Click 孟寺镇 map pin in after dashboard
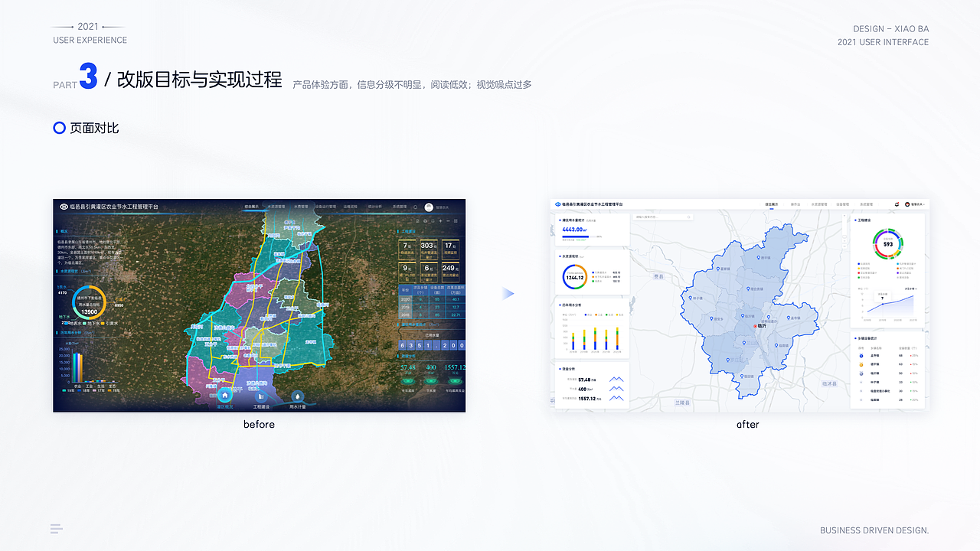 [x=788, y=318]
